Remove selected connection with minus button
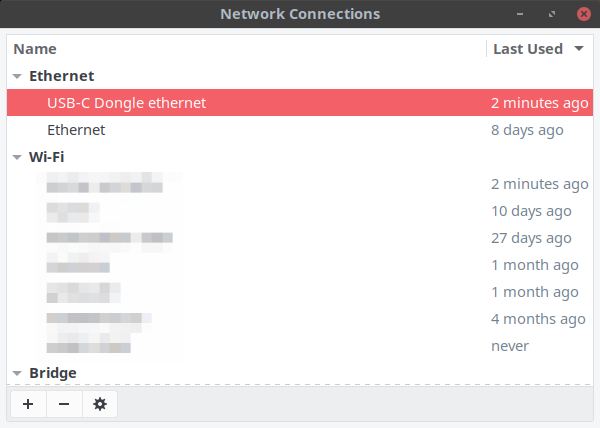This screenshot has height=428, width=600. tap(64, 404)
